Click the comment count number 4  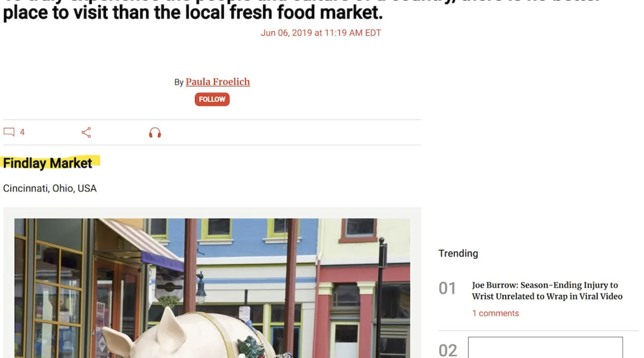[x=22, y=132]
